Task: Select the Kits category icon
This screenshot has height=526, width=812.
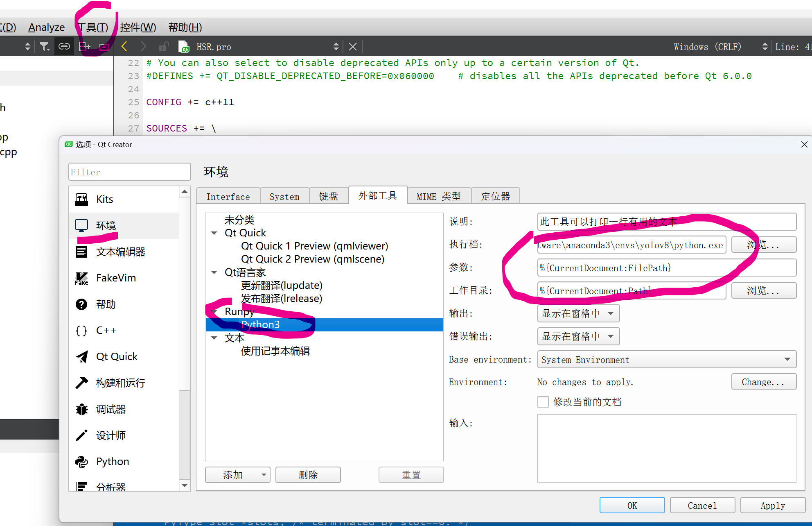Action: point(81,200)
